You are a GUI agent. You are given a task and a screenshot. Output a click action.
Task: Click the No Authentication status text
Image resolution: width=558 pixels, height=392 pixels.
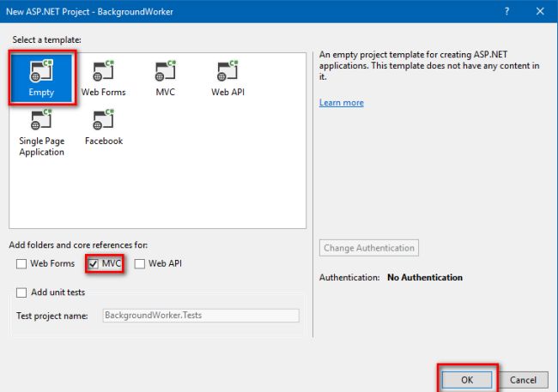425,277
